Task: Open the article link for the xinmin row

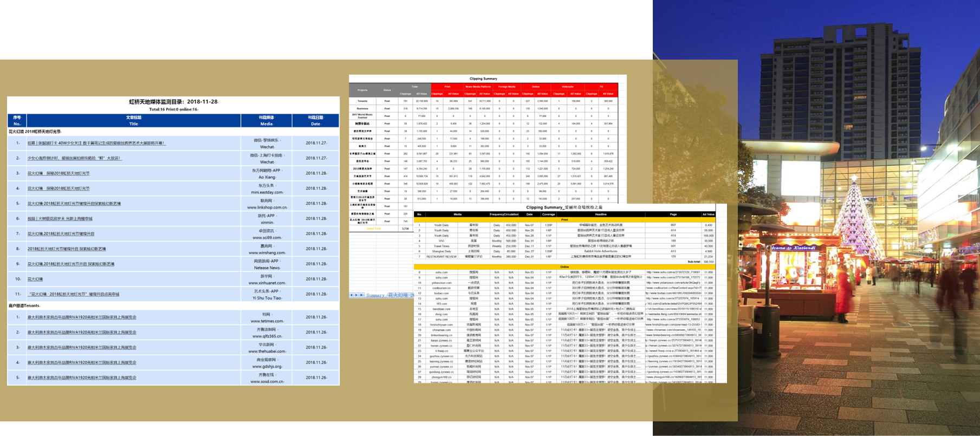Action: click(60, 219)
